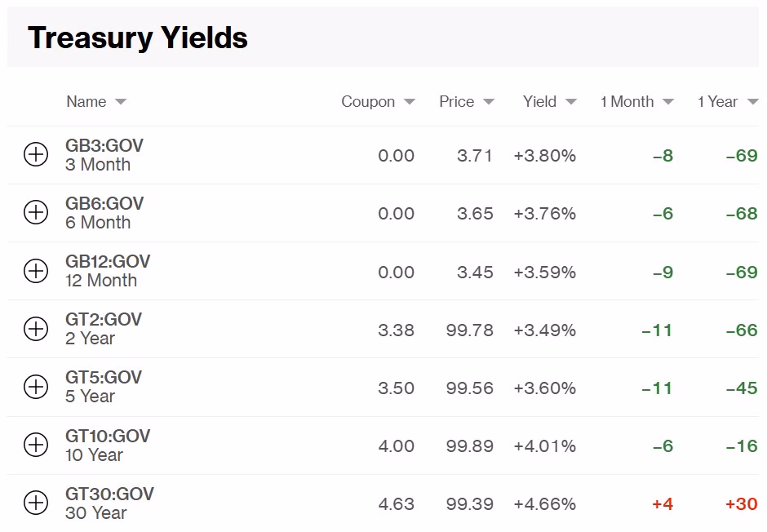Click the Yield column sort arrow
Screen dimensions: 767x532
tap(571, 102)
